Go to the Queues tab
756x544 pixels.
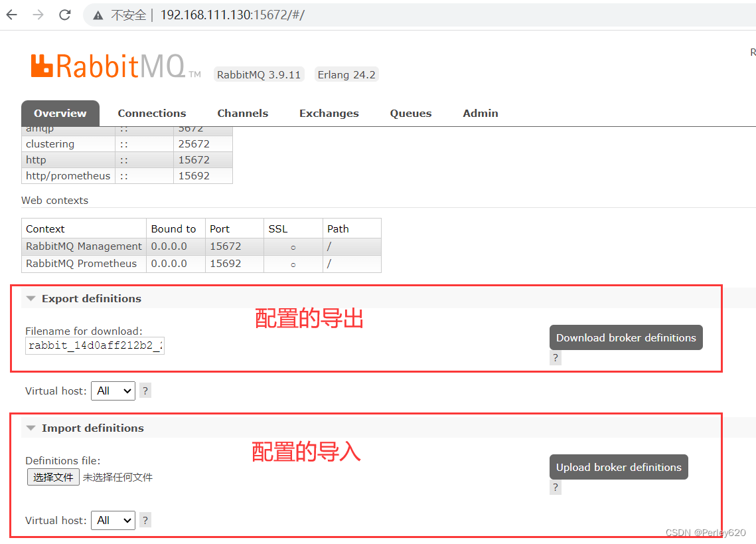411,114
